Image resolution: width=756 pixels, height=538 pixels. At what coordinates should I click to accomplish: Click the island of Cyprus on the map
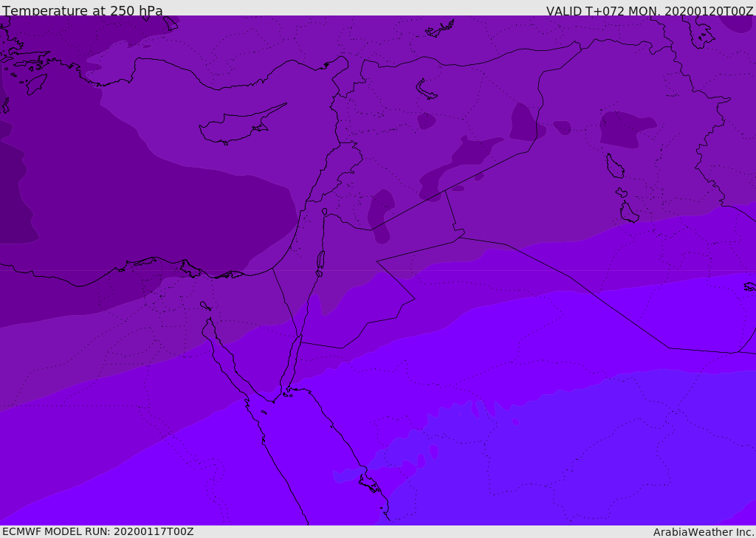[x=241, y=125]
